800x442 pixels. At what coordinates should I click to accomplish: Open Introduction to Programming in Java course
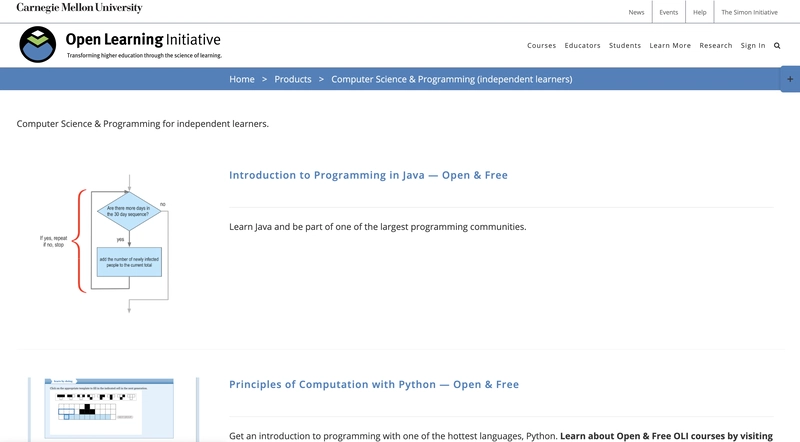(x=368, y=175)
